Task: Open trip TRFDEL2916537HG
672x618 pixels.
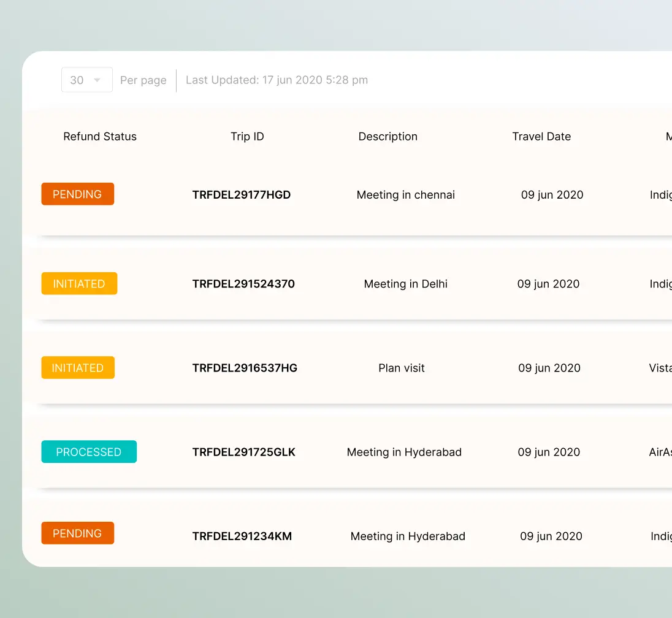Action: 245,367
